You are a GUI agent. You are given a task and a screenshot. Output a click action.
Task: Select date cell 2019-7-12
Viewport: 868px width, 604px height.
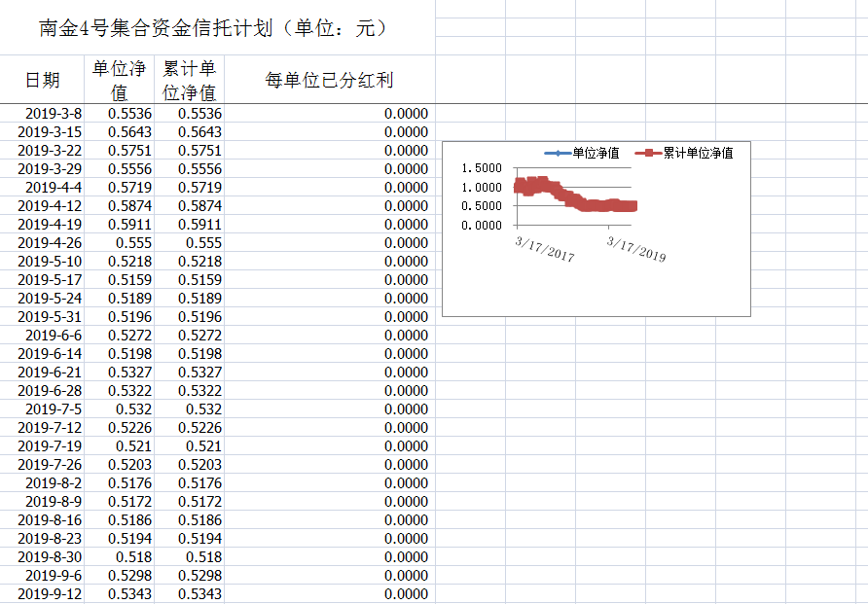coord(42,428)
